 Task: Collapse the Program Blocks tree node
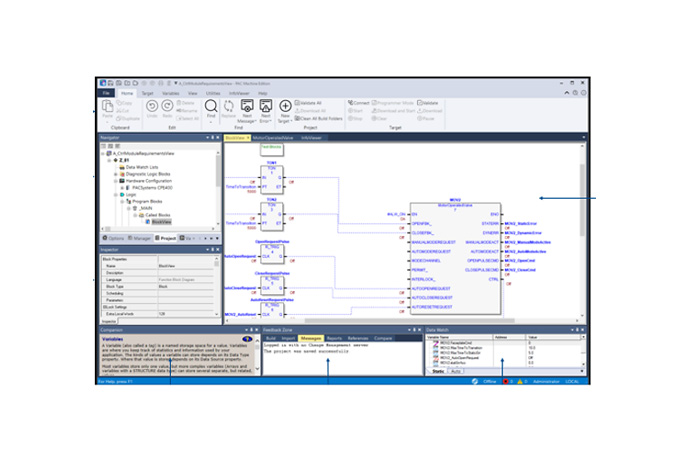point(125,200)
